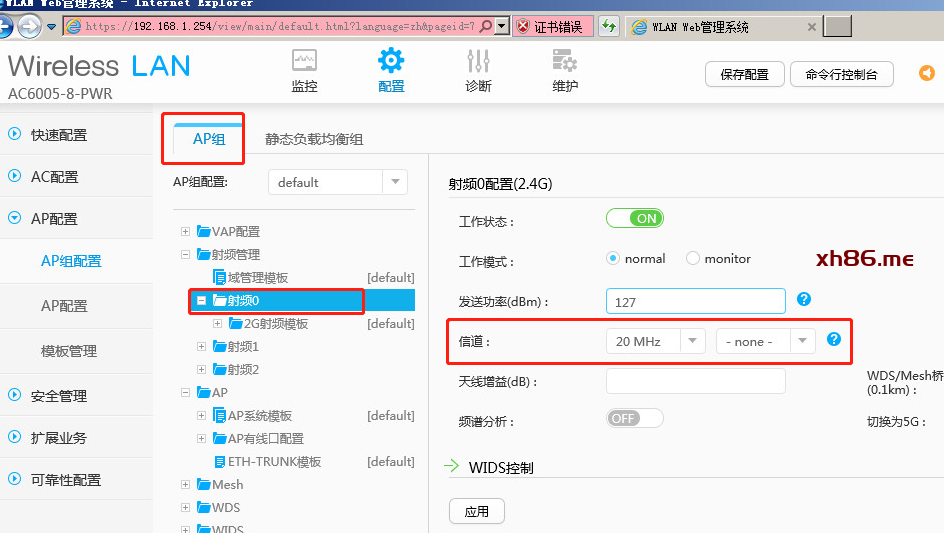Click the 配置 gear icon
This screenshot has width=944, height=533.
click(391, 62)
